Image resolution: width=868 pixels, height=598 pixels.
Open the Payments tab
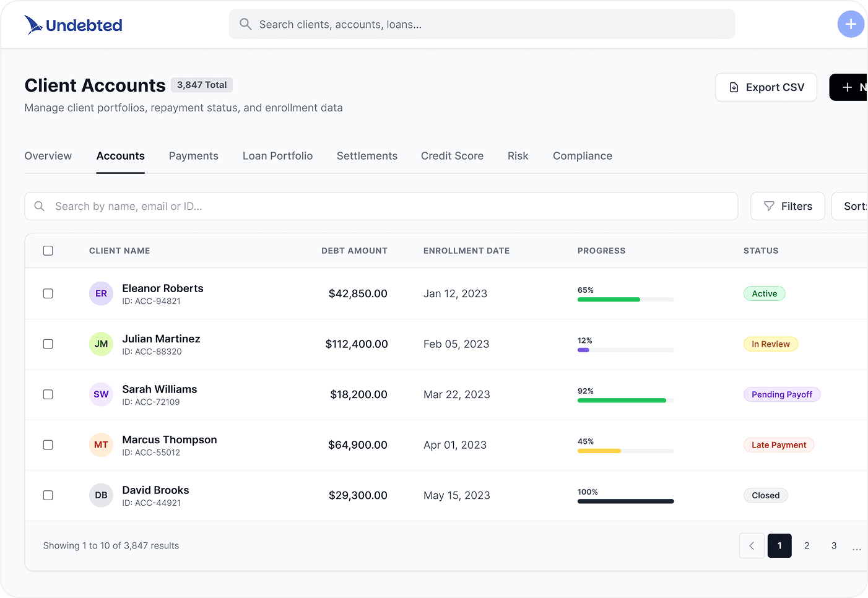(x=194, y=156)
